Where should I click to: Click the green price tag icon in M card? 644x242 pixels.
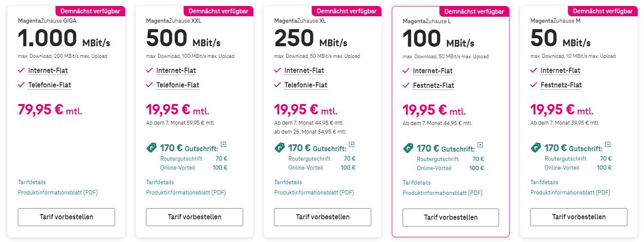(536, 148)
